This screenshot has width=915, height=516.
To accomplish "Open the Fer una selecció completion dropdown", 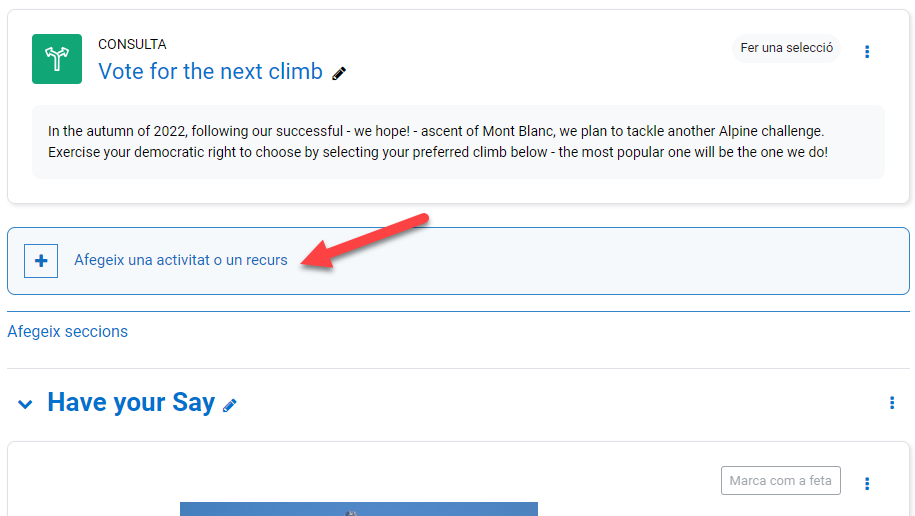I will coord(786,48).
